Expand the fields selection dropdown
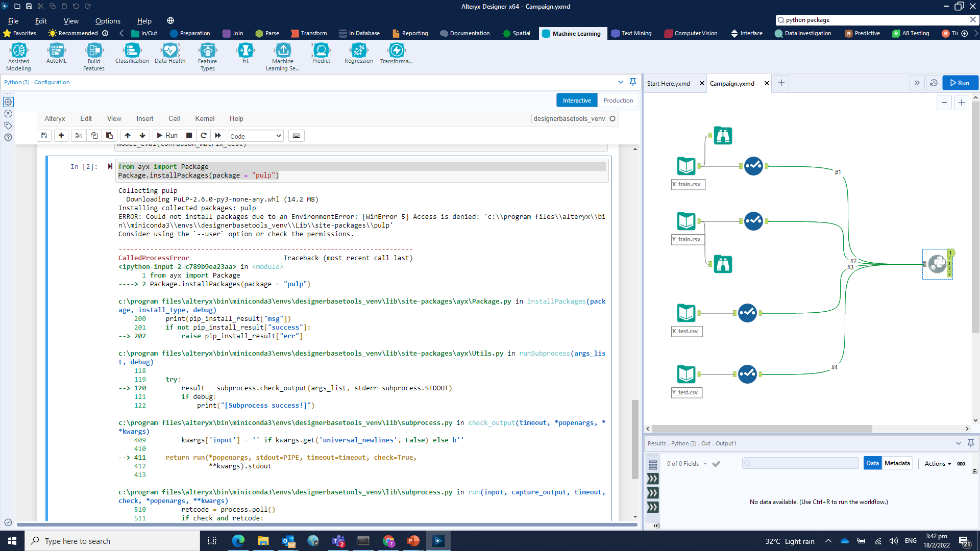The height and width of the screenshot is (551, 980). pyautogui.click(x=705, y=464)
